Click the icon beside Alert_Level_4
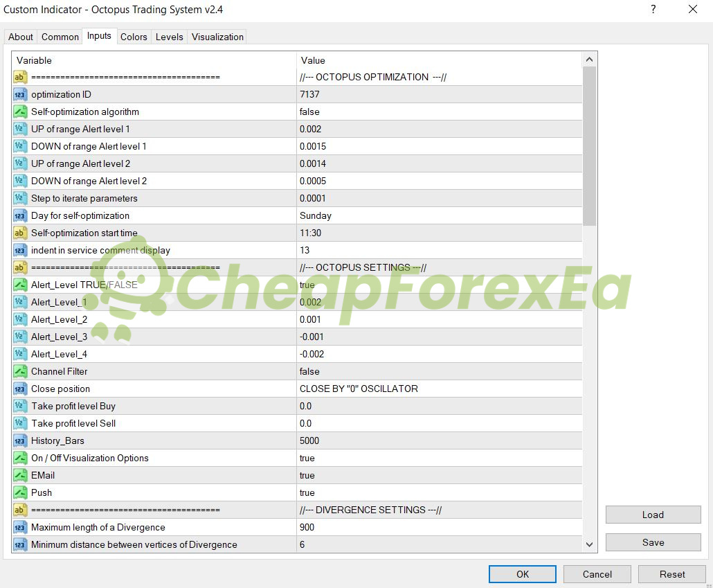Image resolution: width=713 pixels, height=588 pixels. pos(20,354)
